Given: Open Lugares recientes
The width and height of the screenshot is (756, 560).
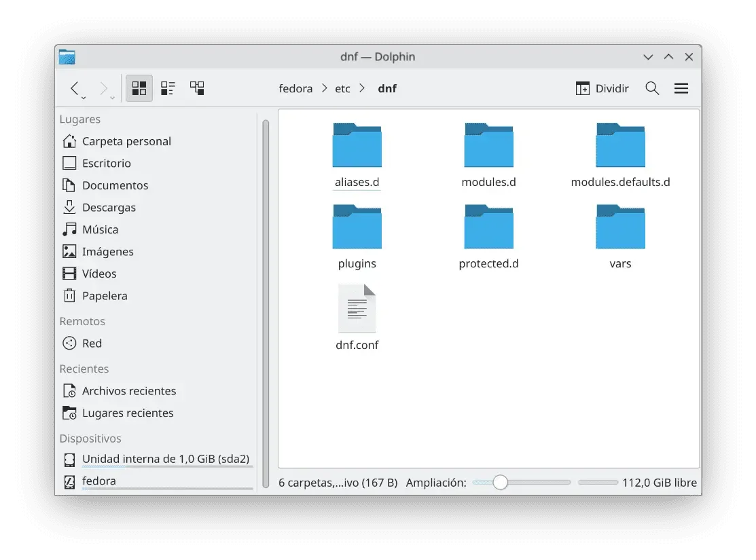Looking at the screenshot, I should point(157,413).
